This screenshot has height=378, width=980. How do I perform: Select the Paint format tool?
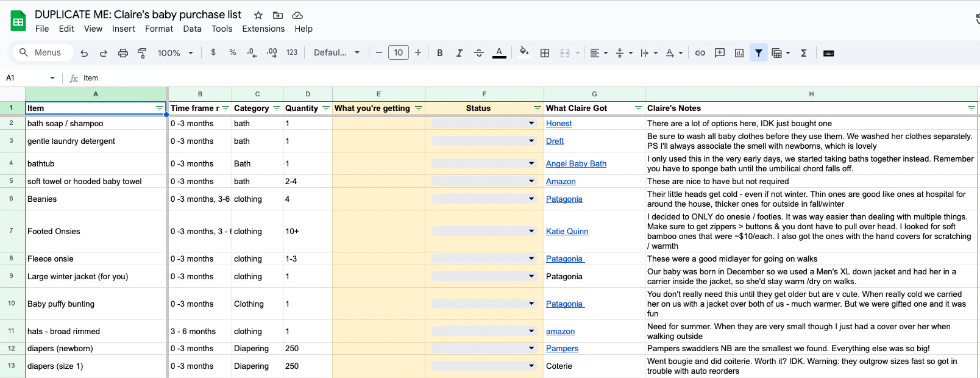pos(142,53)
